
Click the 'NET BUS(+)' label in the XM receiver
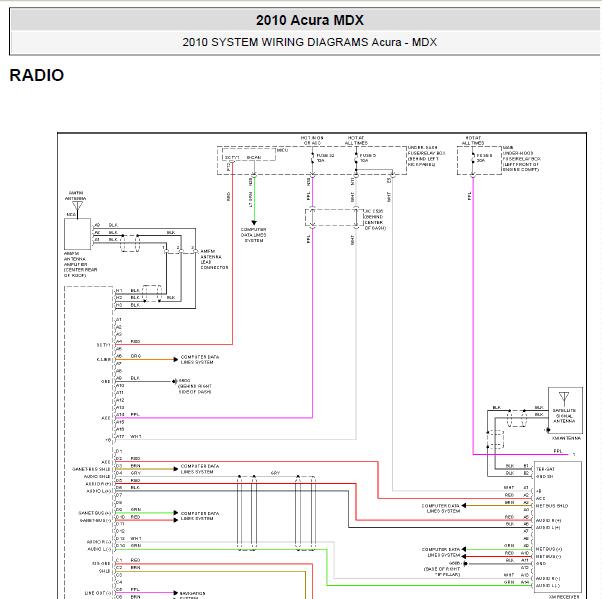click(x=549, y=549)
